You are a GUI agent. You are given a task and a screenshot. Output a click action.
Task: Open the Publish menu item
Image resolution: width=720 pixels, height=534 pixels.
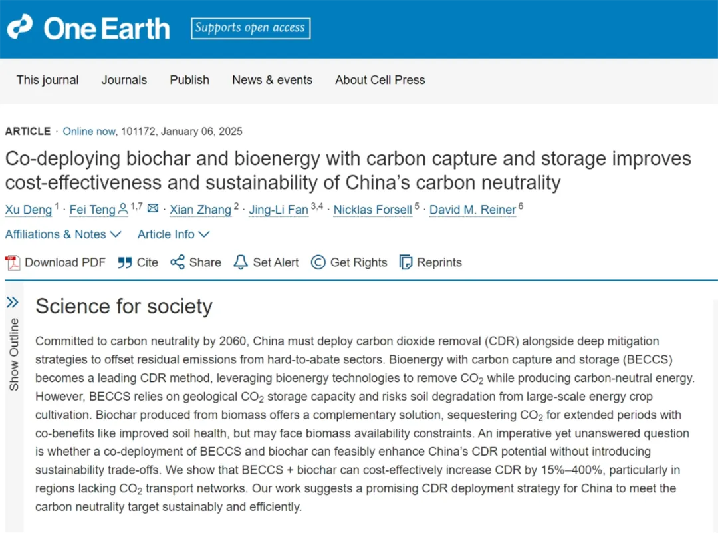click(x=189, y=80)
